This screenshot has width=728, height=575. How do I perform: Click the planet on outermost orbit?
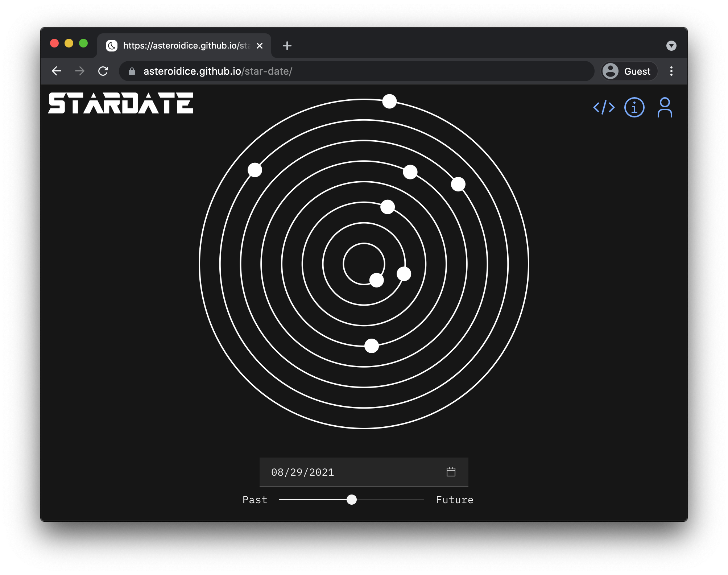click(389, 101)
